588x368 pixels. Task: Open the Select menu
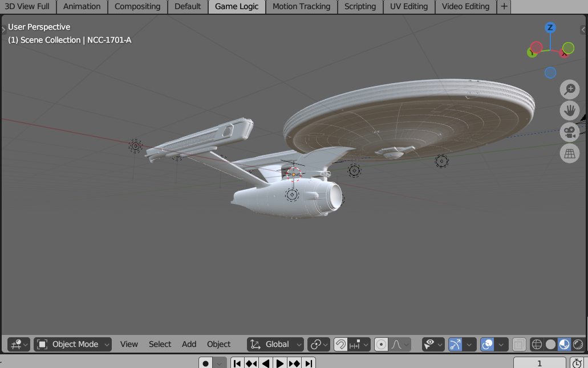pyautogui.click(x=160, y=344)
